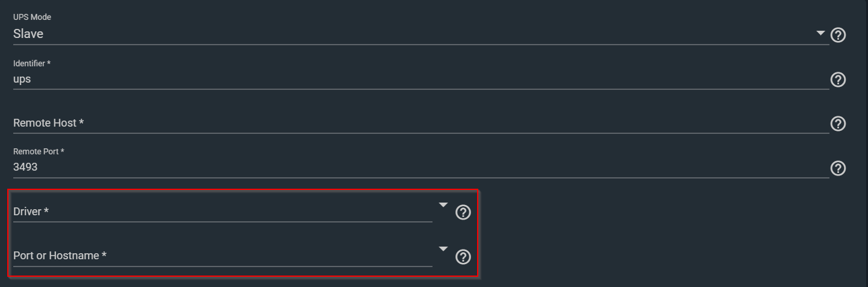Click the small 'Remote Port *' label text
The height and width of the screenshot is (287, 868).
coord(39,152)
